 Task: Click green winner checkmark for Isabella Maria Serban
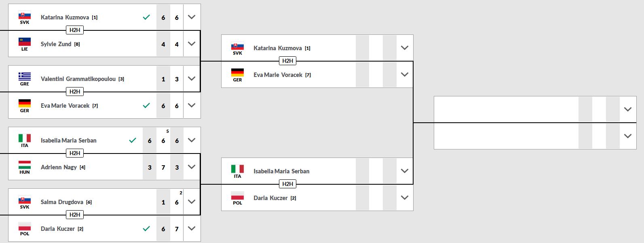pos(132,141)
